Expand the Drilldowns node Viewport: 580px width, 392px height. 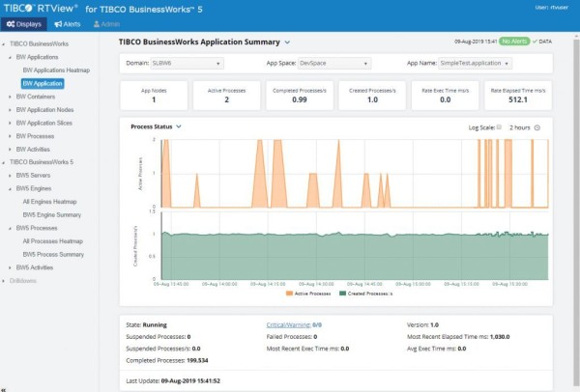coord(4,281)
